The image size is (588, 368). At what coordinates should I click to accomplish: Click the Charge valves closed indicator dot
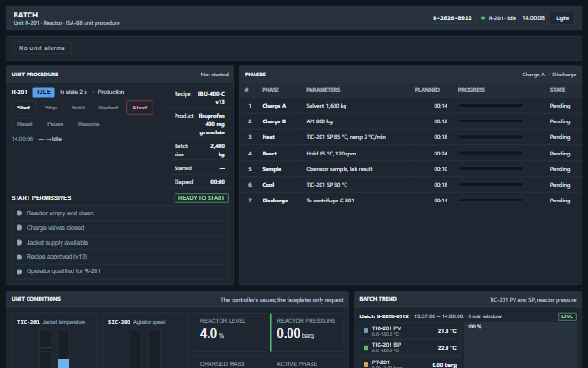[x=19, y=227]
